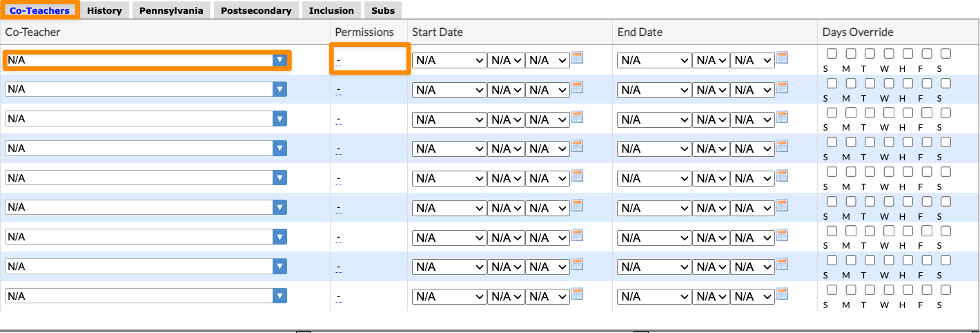Select the Inclusion tab
This screenshot has height=333, width=980.
click(x=331, y=10)
